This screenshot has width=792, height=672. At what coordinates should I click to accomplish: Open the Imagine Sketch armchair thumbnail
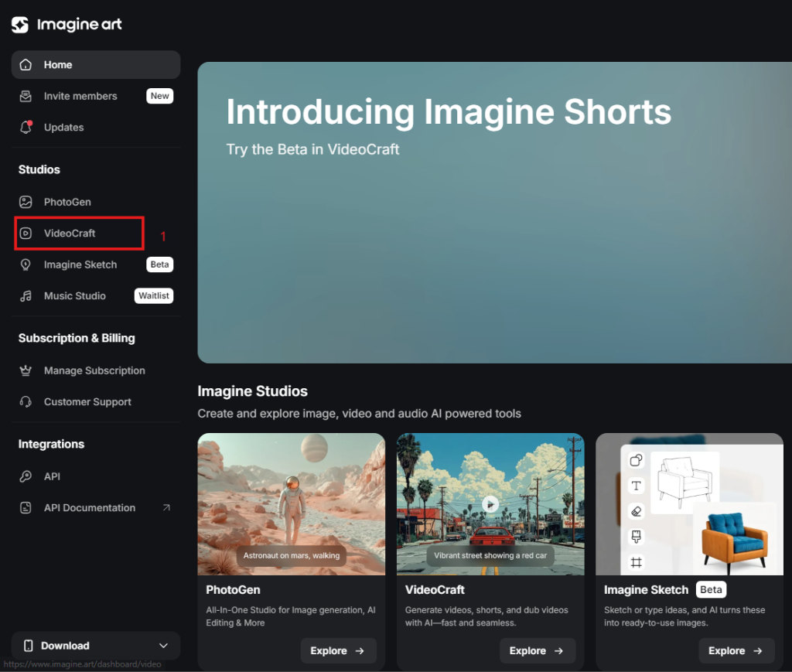pyautogui.click(x=689, y=504)
